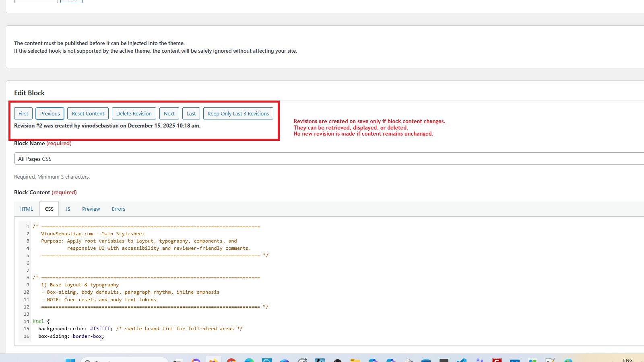
Task: Switch to the HTML tab
Action: 26,209
